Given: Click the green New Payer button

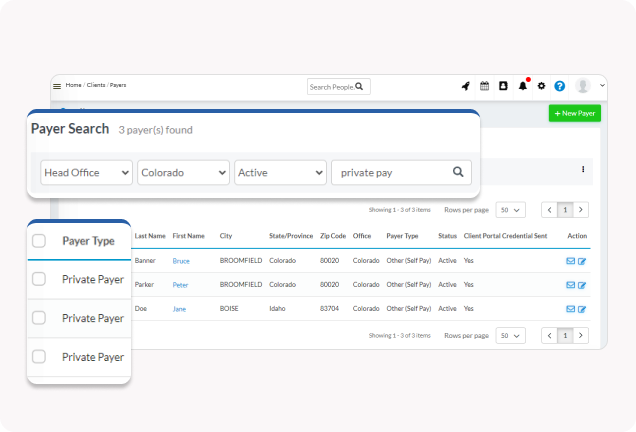Looking at the screenshot, I should click(x=574, y=114).
